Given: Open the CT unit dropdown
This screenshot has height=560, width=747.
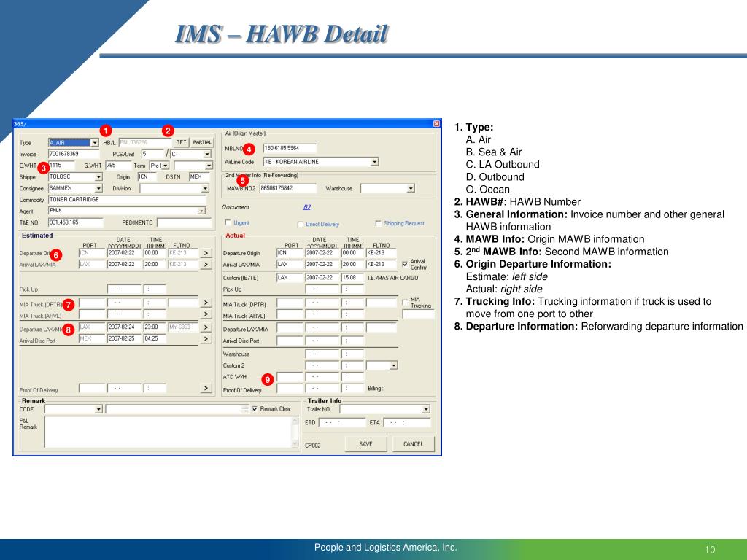Looking at the screenshot, I should click(207, 155).
